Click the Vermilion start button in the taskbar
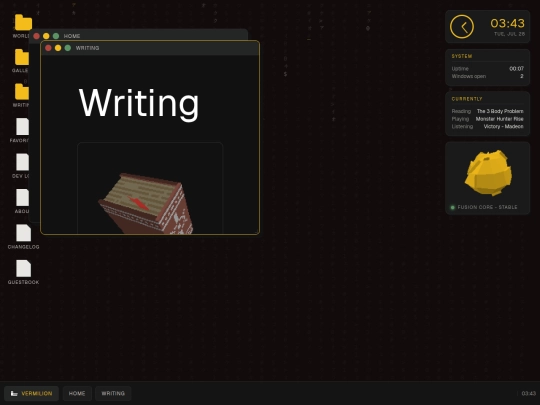Screen dimensions: 540x405 pos(32,393)
